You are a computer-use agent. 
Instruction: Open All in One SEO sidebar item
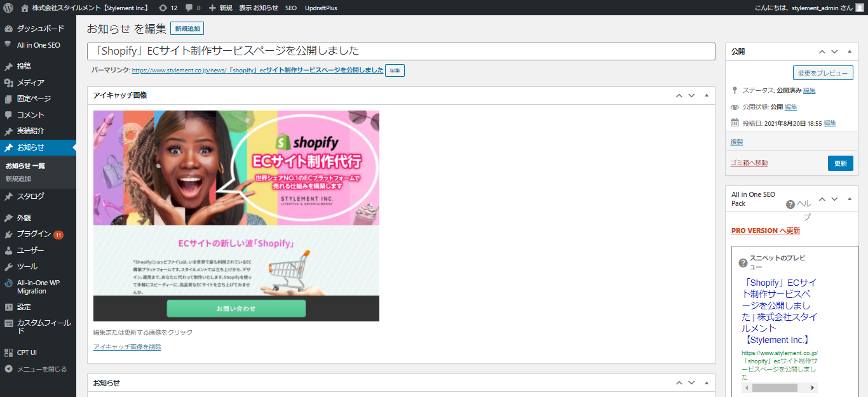click(38, 45)
